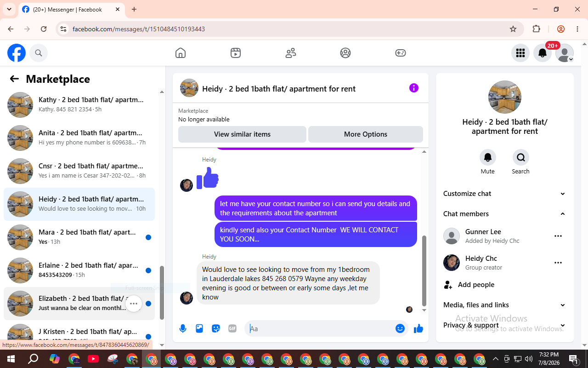The image size is (588, 368).
Task: Open the Mara conversation
Action: point(79,237)
